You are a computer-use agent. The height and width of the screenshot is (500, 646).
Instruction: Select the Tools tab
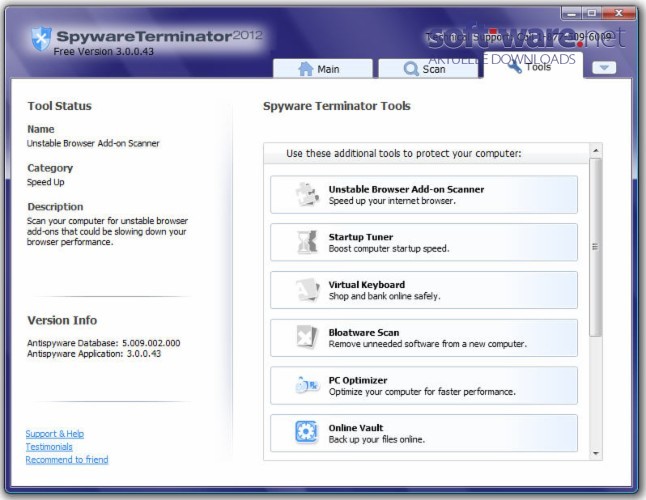[x=533, y=65]
